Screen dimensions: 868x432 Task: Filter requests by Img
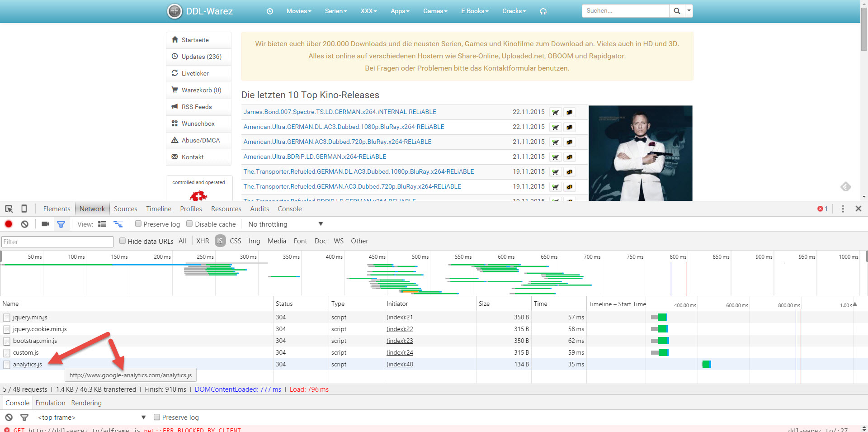pyautogui.click(x=254, y=241)
